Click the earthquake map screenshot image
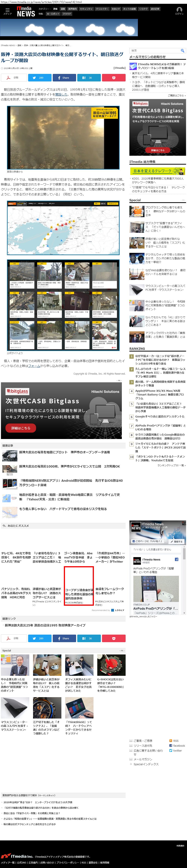The height and width of the screenshot is (868, 187). [63, 228]
